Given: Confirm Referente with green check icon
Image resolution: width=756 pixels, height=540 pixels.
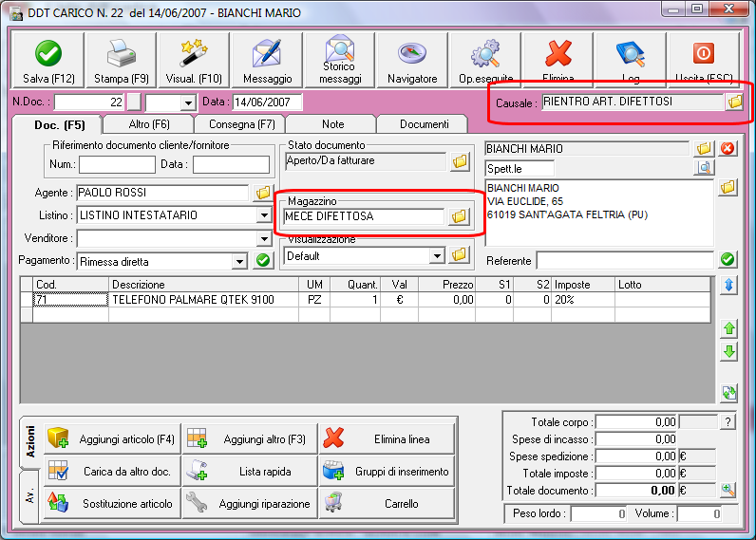Looking at the screenshot, I should (x=728, y=260).
